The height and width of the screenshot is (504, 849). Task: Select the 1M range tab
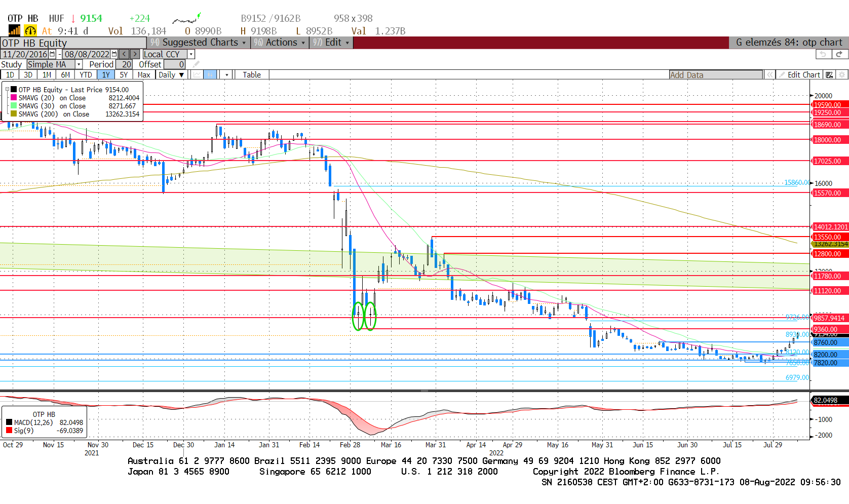[x=47, y=75]
